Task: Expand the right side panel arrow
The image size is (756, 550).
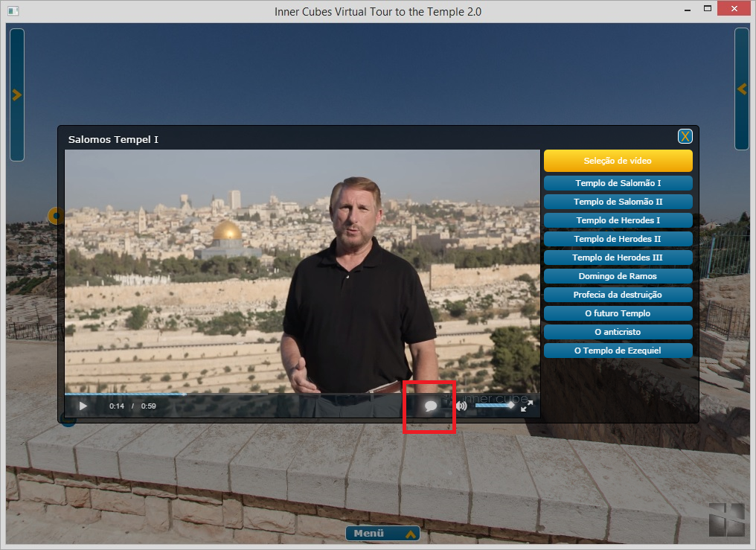Action: point(742,89)
